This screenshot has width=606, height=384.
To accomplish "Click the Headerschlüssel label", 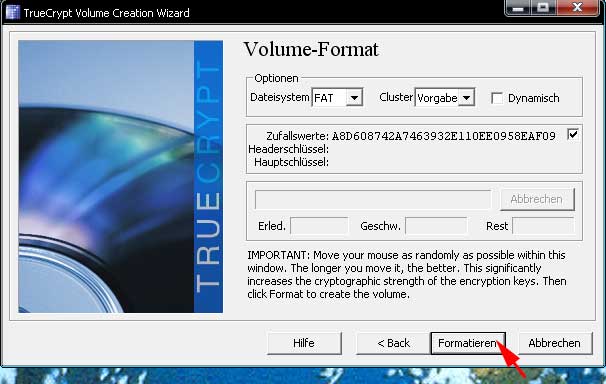I will click(x=288, y=149).
